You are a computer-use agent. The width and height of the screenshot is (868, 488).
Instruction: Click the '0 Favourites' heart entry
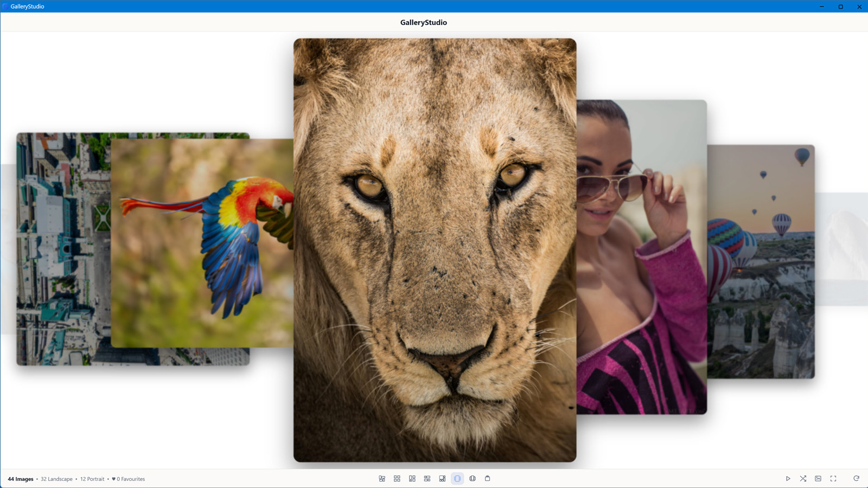pos(129,479)
